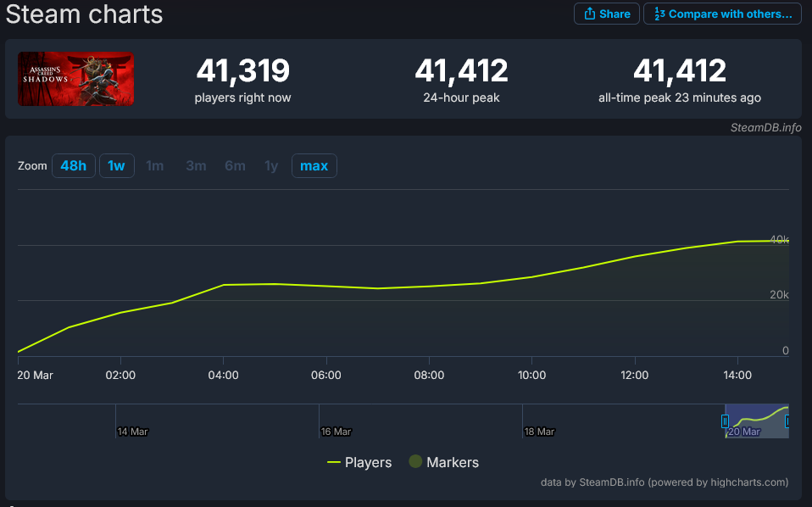Screen dimensions: 812x507
Task: Click the 41,319 players right now figure
Action: coord(243,70)
